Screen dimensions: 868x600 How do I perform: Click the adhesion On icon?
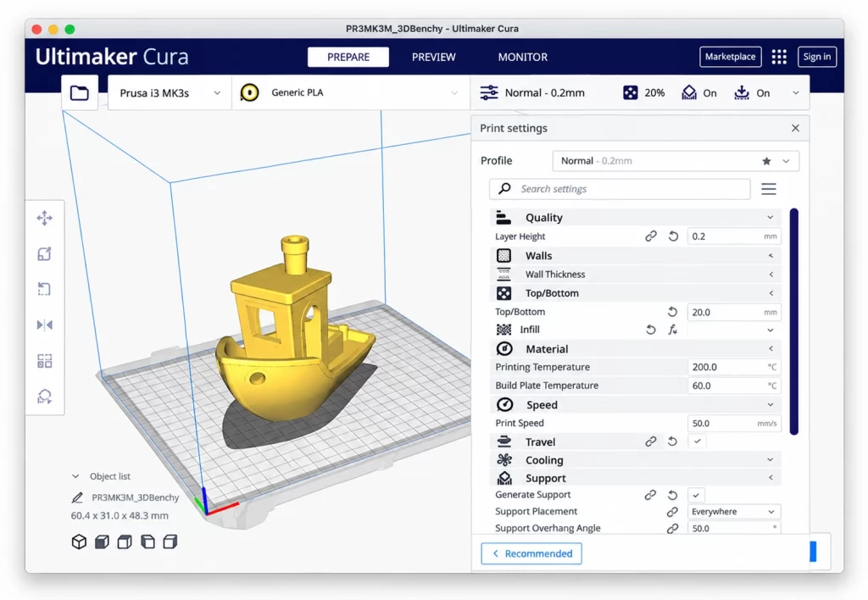(x=741, y=92)
